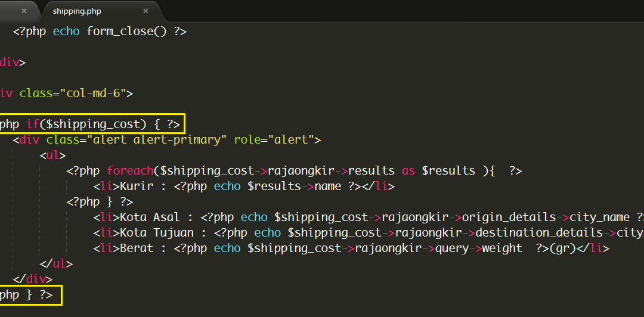
Task: Click the "alert alert-primary" class value
Action: pyautogui.click(x=160, y=140)
